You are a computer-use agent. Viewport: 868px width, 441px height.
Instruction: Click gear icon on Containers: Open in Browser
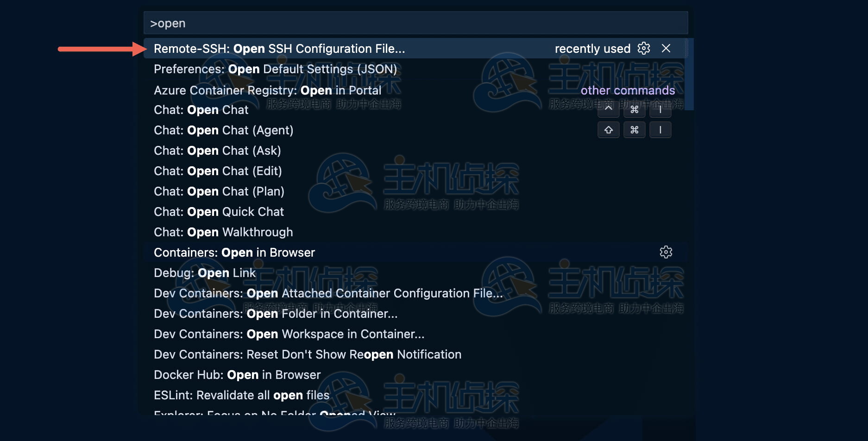[666, 252]
